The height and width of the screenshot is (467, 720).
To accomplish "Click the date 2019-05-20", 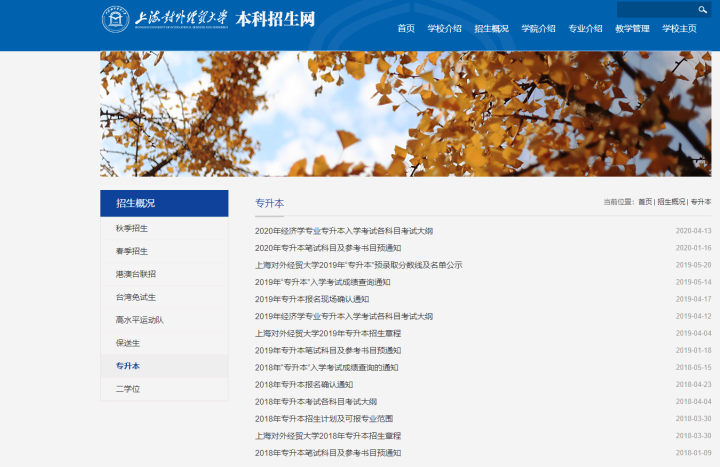I will tap(693, 265).
